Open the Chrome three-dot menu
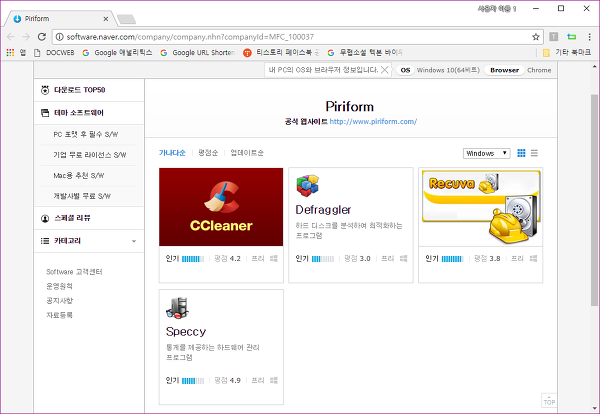The width and height of the screenshot is (600, 414). point(589,37)
